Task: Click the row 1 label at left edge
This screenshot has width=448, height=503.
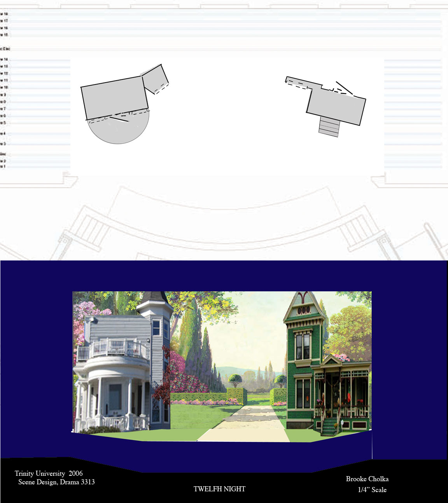Action: pos(3,167)
